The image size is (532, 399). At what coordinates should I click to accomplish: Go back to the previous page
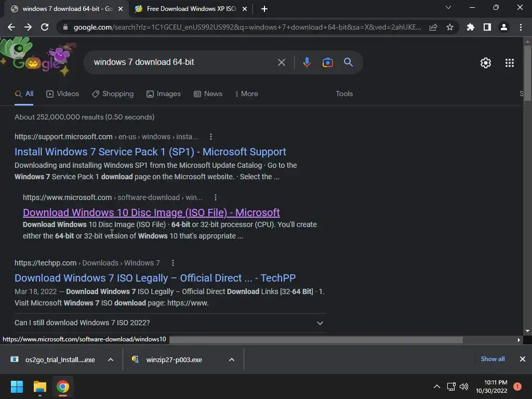pos(11,27)
